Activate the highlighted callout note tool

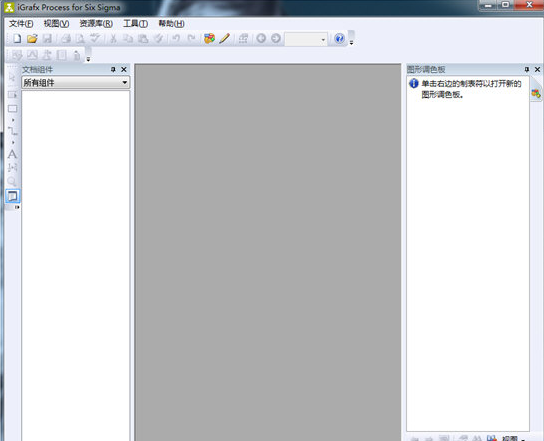pos(12,196)
